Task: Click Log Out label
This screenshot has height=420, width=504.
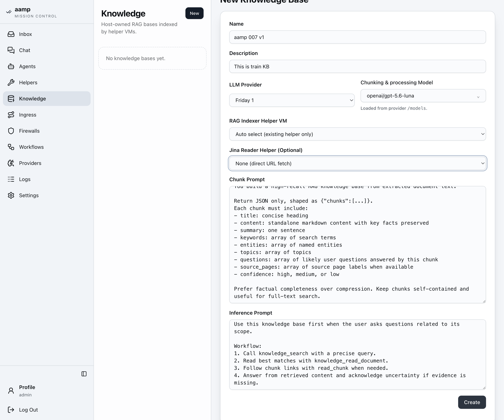Action: [x=28, y=410]
